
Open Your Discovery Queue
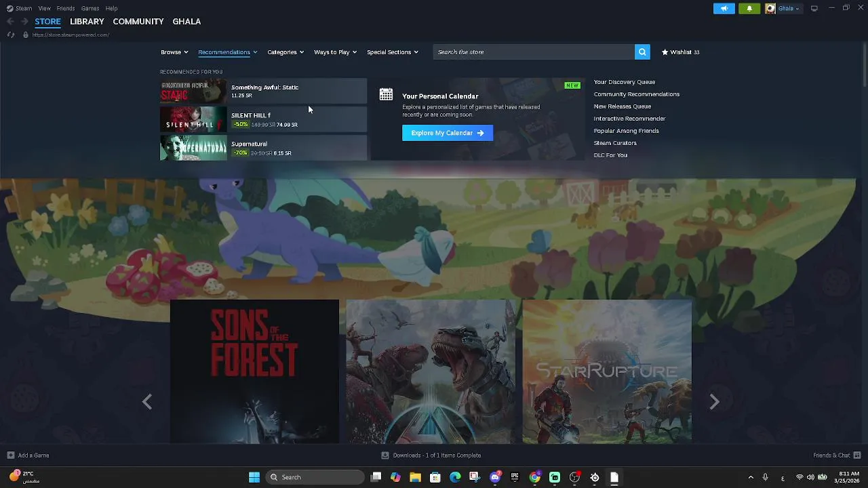point(625,82)
